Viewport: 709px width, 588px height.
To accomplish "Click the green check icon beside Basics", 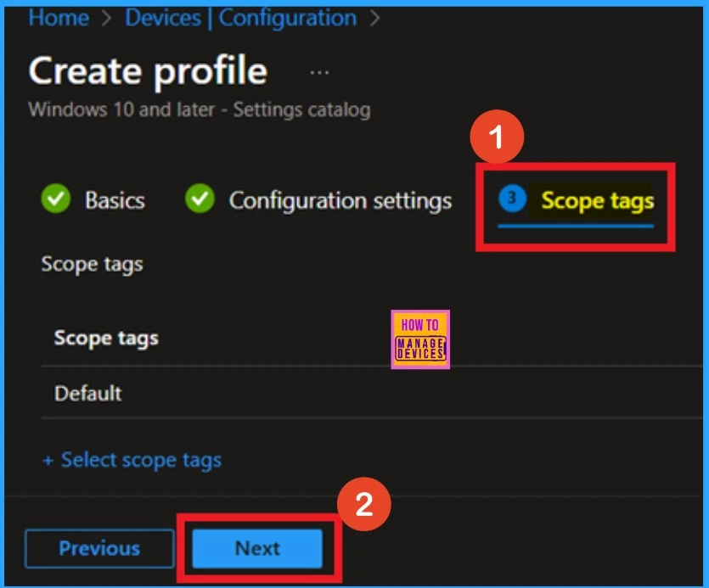I will tap(56, 199).
